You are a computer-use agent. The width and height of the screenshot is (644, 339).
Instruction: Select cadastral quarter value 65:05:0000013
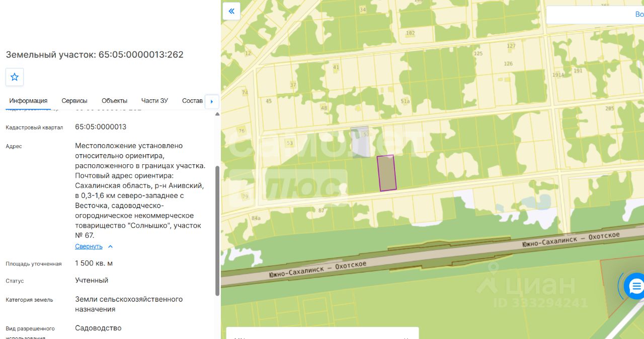[101, 127]
